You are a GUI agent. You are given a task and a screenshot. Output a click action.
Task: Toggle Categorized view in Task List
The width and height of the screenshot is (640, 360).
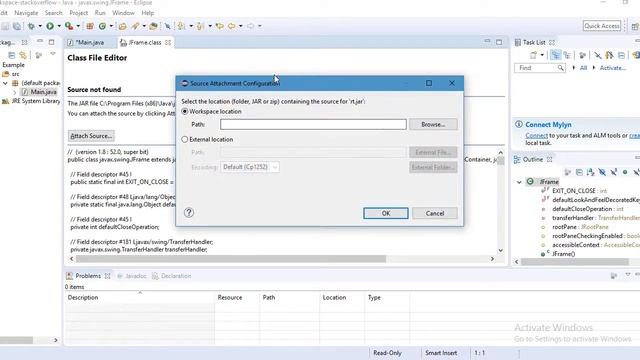[x=556, y=55]
